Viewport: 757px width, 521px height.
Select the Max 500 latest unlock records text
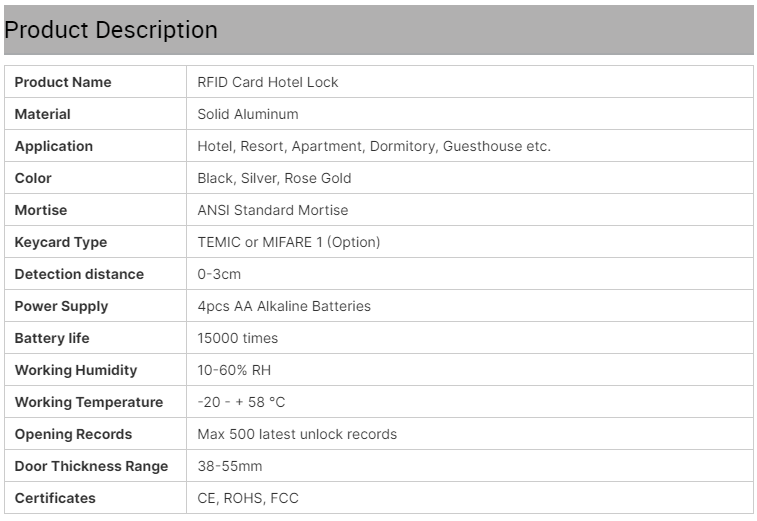tap(297, 434)
